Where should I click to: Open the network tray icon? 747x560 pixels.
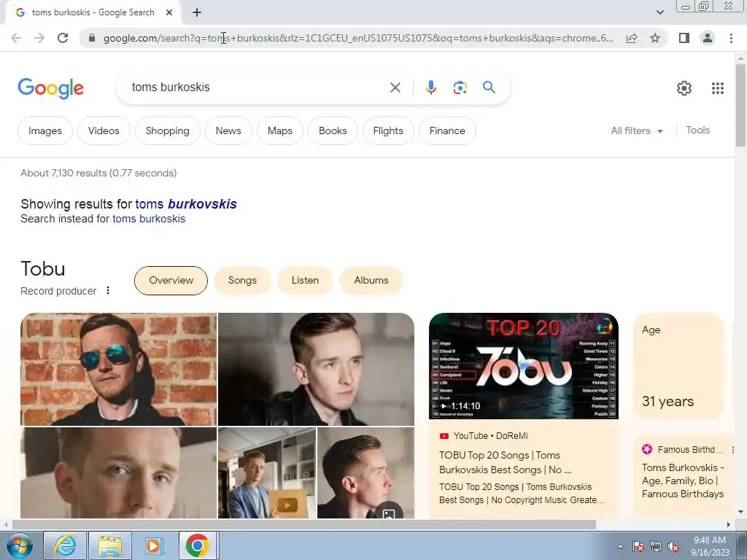[x=656, y=547]
